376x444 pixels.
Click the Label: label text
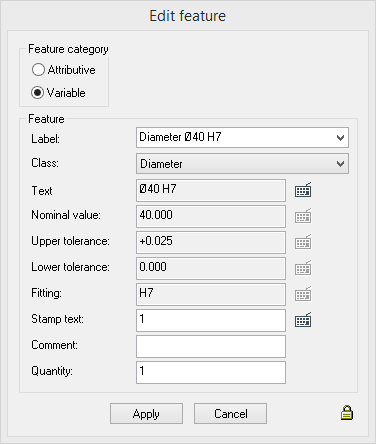pyautogui.click(x=45, y=139)
